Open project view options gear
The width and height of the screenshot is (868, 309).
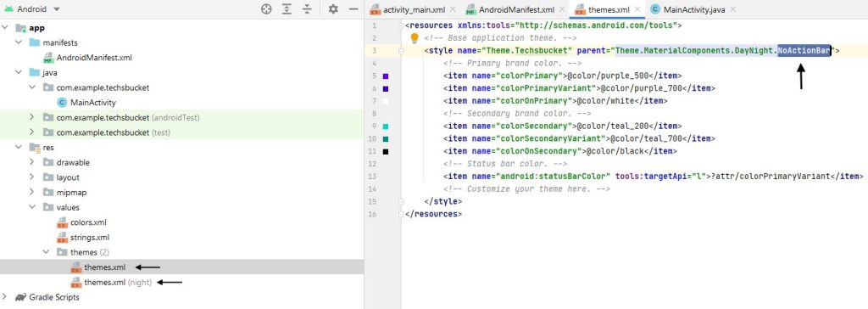tap(332, 8)
